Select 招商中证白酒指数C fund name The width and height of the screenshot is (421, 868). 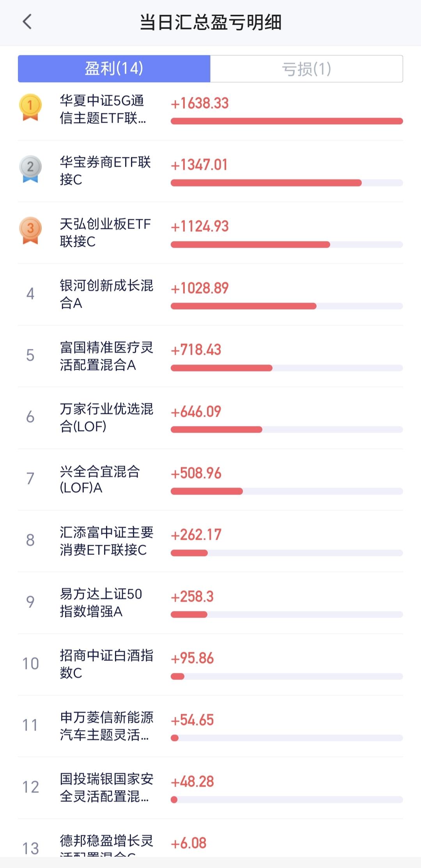(106, 664)
